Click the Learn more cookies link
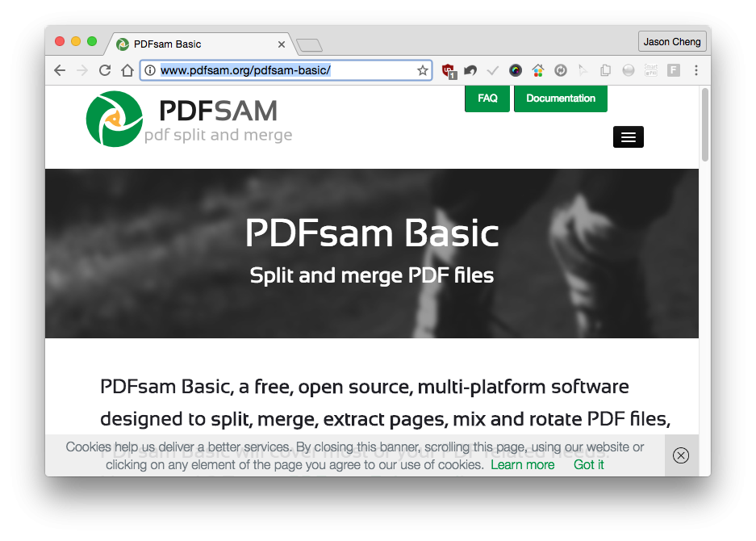This screenshot has height=541, width=756. click(523, 465)
